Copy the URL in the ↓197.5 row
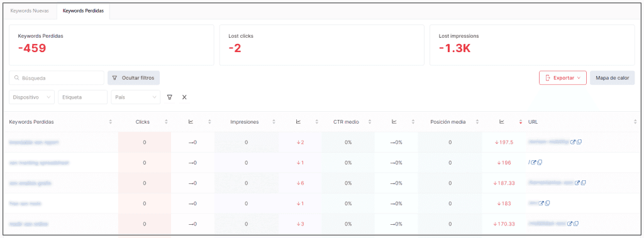Image resolution: width=644 pixels, height=238 pixels. 579,142
